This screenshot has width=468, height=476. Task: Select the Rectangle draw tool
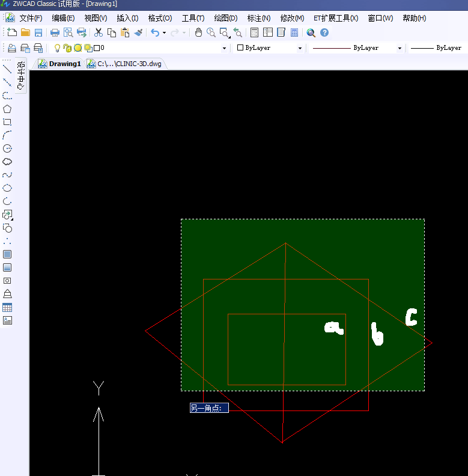click(7, 122)
